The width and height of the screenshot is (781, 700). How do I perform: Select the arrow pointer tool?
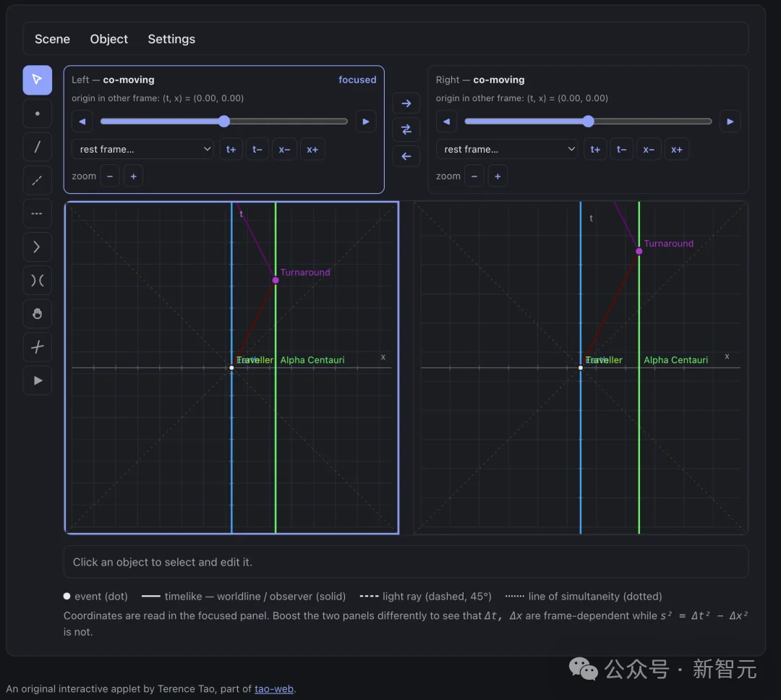[x=38, y=80]
